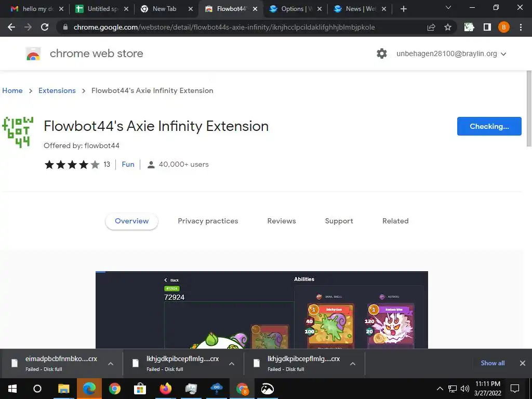Viewport: 532px width, 399px height.
Task: Select the Overview tab
Action: (131, 221)
